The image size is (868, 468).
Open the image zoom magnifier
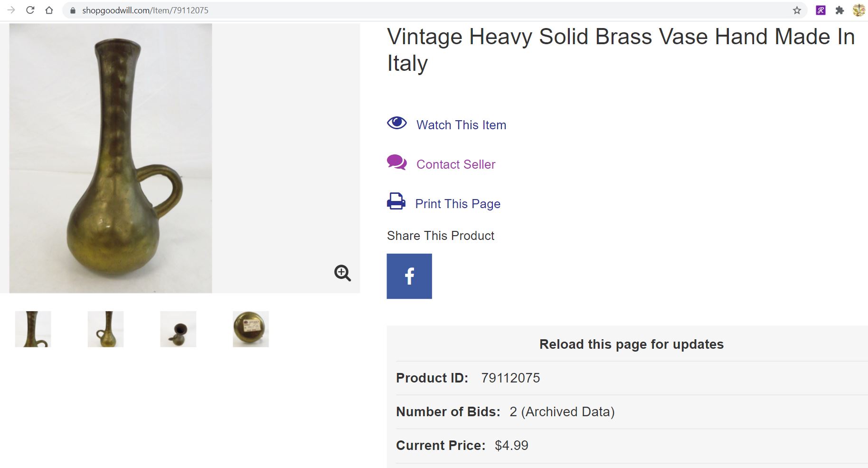pyautogui.click(x=341, y=273)
